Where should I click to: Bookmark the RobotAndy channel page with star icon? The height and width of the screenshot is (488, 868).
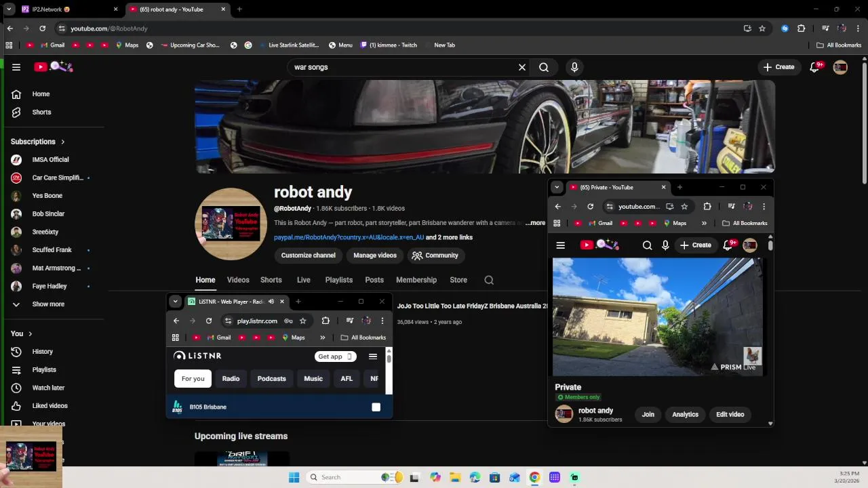coord(762,28)
